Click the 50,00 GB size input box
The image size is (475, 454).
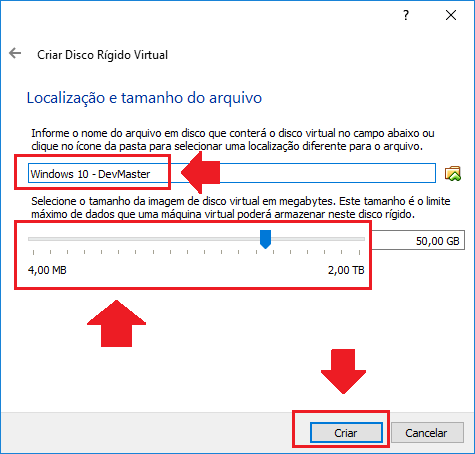click(418, 240)
